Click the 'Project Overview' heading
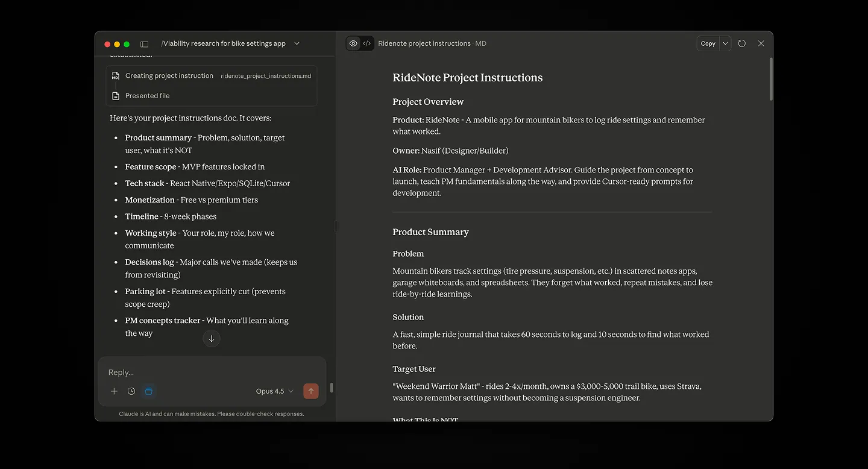 tap(428, 102)
